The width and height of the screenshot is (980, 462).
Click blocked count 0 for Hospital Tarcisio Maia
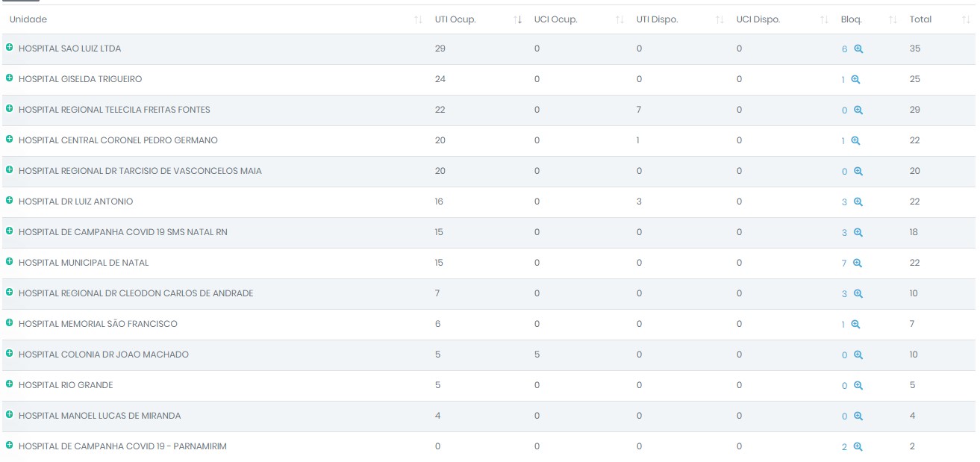tap(844, 172)
